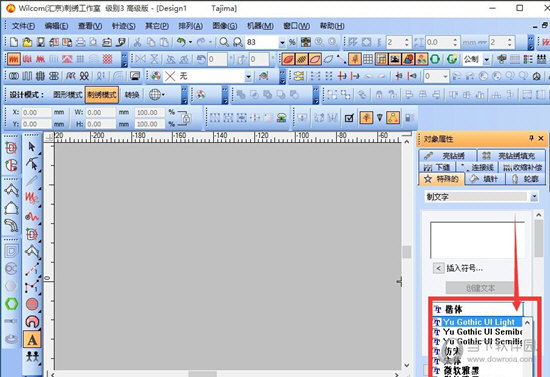
Task: Choose the Reshape Object tool
Action: click(x=32, y=164)
